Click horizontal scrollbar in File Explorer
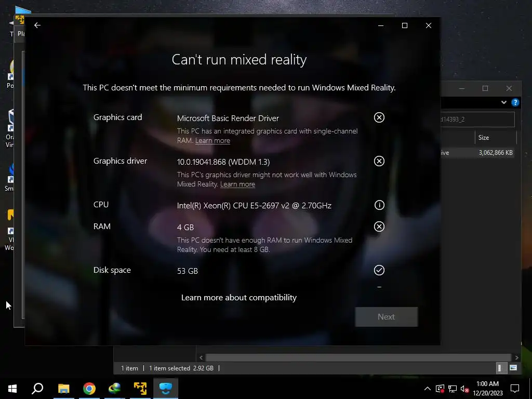 click(358, 357)
